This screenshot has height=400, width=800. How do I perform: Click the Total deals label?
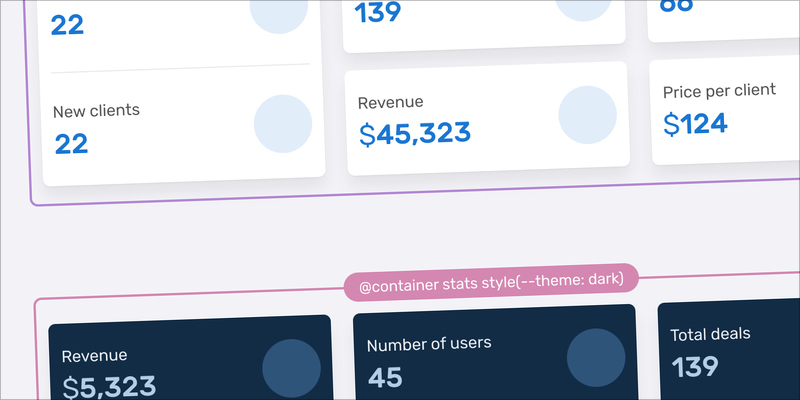point(710,335)
